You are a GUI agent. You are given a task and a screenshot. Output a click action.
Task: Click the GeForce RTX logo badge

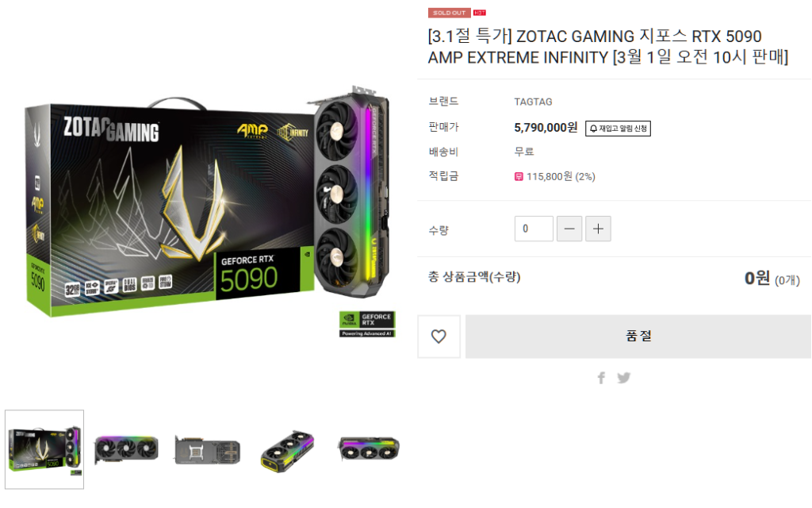click(367, 324)
